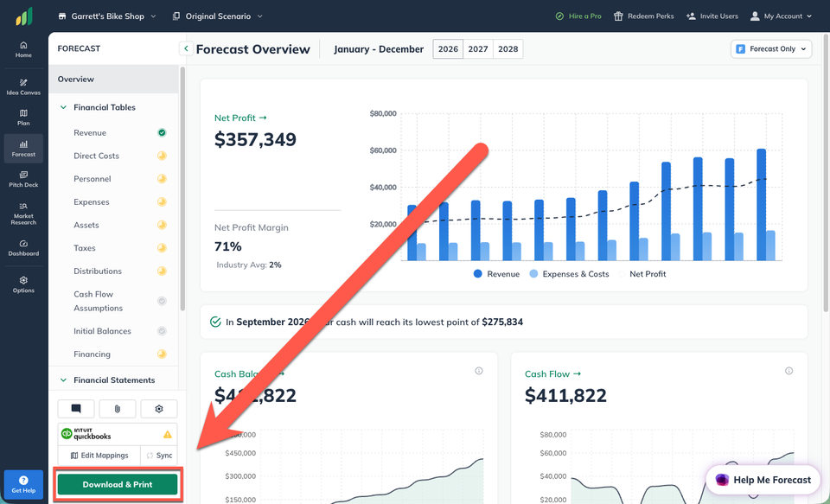This screenshot has height=504, width=830.
Task: Click the Edit Mappings button
Action: coord(99,456)
